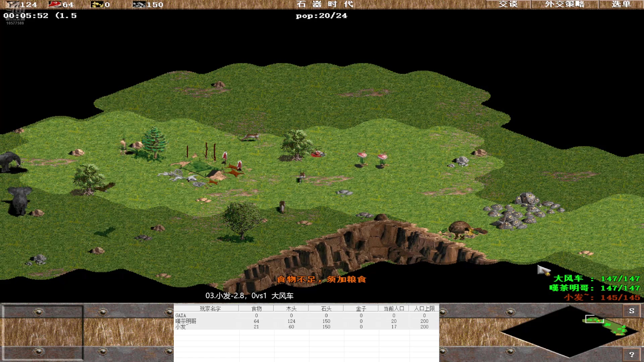Open the 交谈 chat menu
This screenshot has height=362, width=644.
pyautogui.click(x=508, y=4)
